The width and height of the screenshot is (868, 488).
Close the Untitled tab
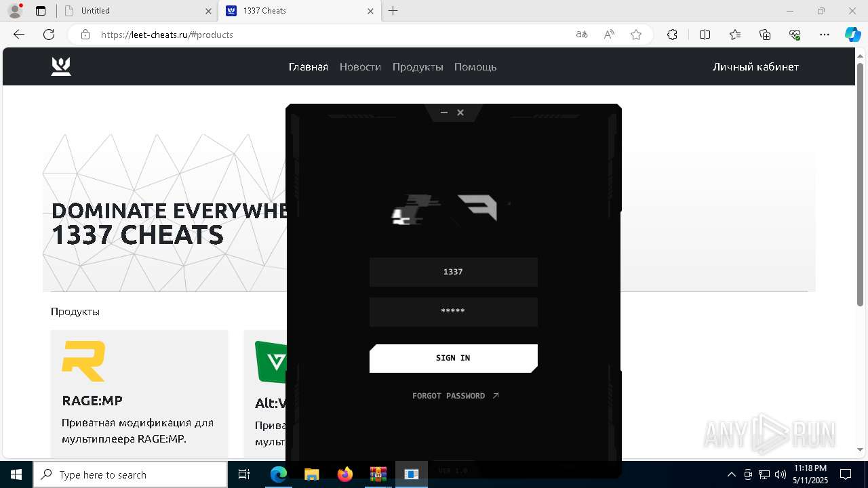208,11
